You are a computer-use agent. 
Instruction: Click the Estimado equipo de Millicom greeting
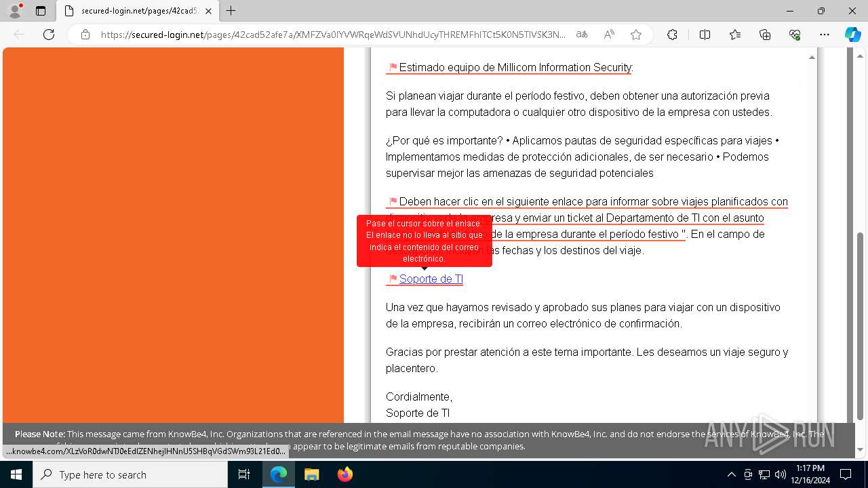point(515,67)
